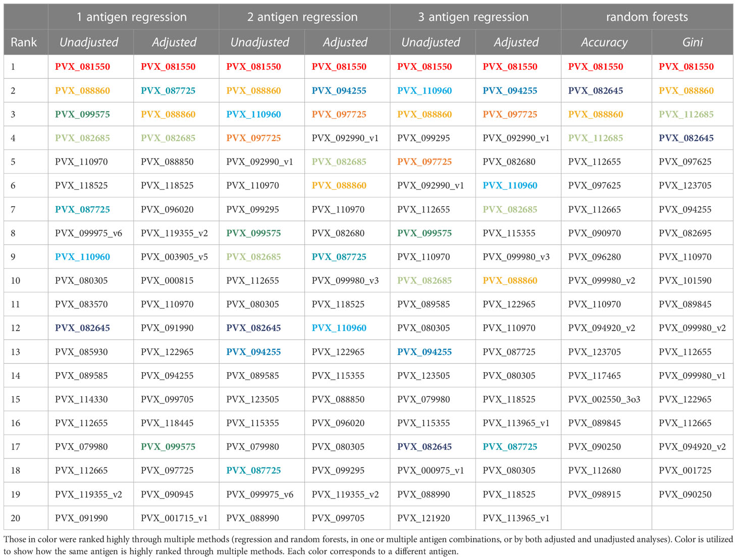Click 'Unadjusted' header under 2 antigen regression
Viewport: 737px width, 560px height.
click(x=260, y=42)
